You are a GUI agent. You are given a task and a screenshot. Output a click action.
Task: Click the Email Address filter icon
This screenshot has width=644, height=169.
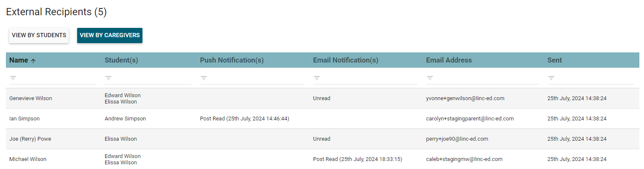coord(429,78)
